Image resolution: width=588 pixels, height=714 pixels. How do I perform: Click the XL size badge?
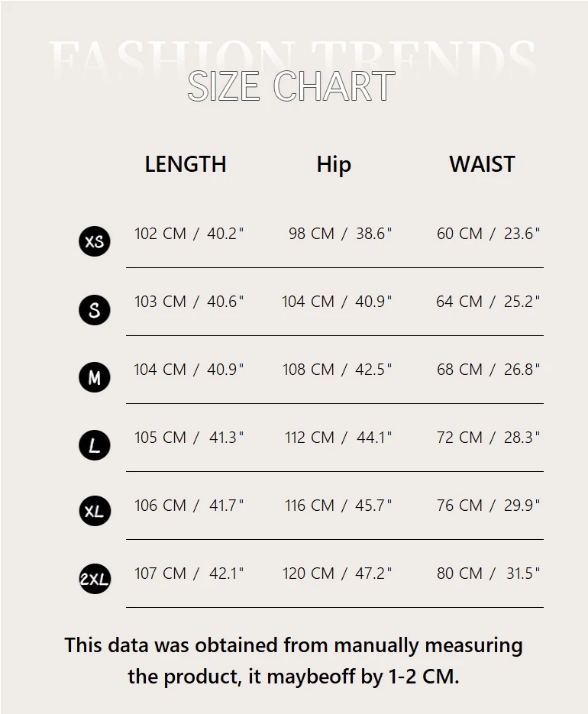[x=94, y=510]
